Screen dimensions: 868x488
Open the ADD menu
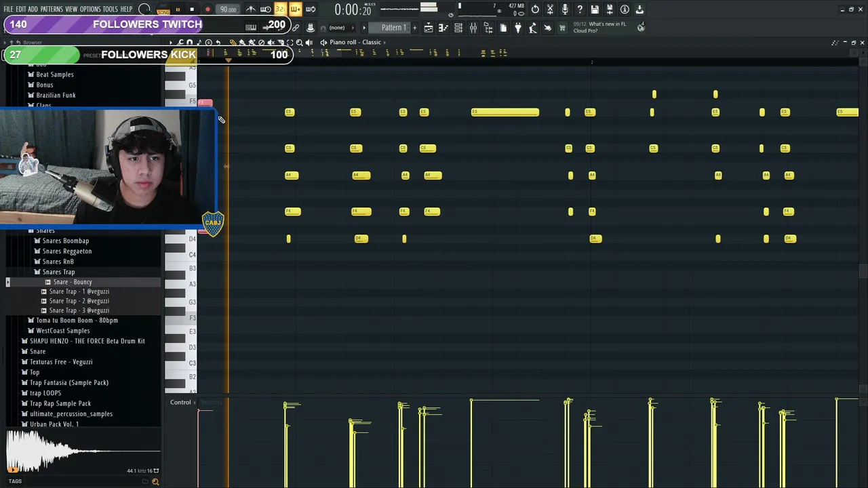pos(33,9)
